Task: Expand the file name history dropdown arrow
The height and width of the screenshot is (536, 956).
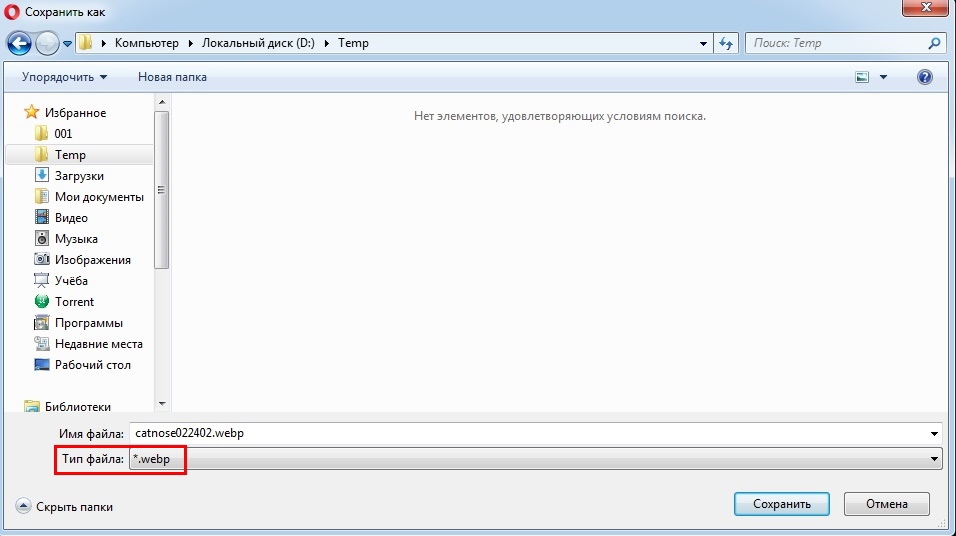Action: [934, 434]
